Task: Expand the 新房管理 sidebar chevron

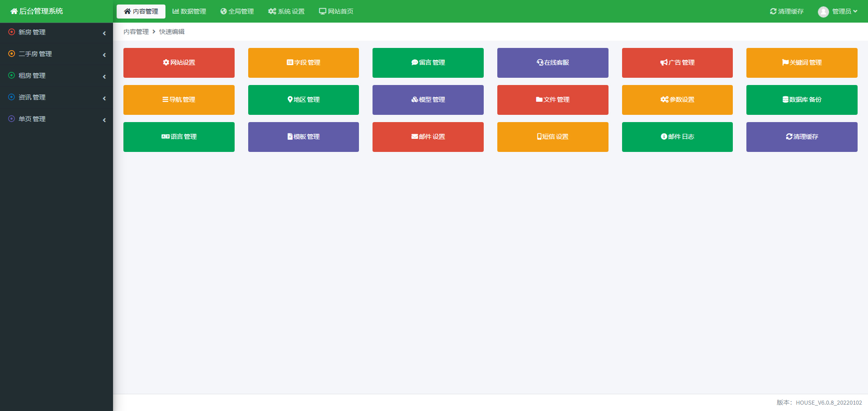Action: pos(104,33)
